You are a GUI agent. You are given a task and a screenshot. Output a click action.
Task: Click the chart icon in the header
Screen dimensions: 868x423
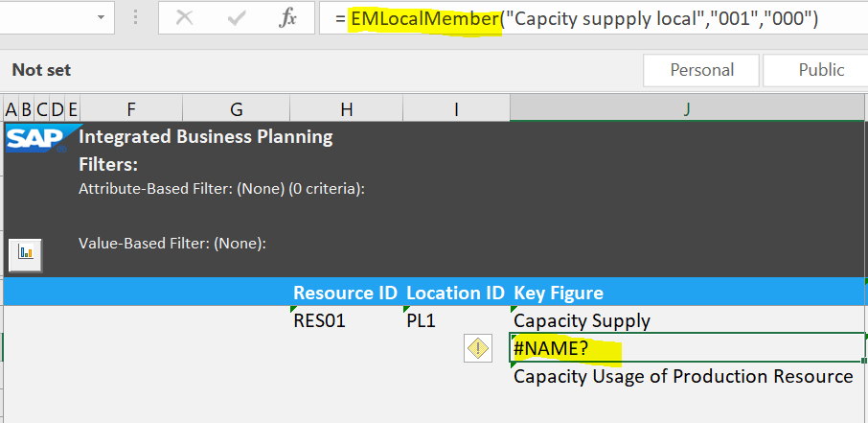point(25,252)
